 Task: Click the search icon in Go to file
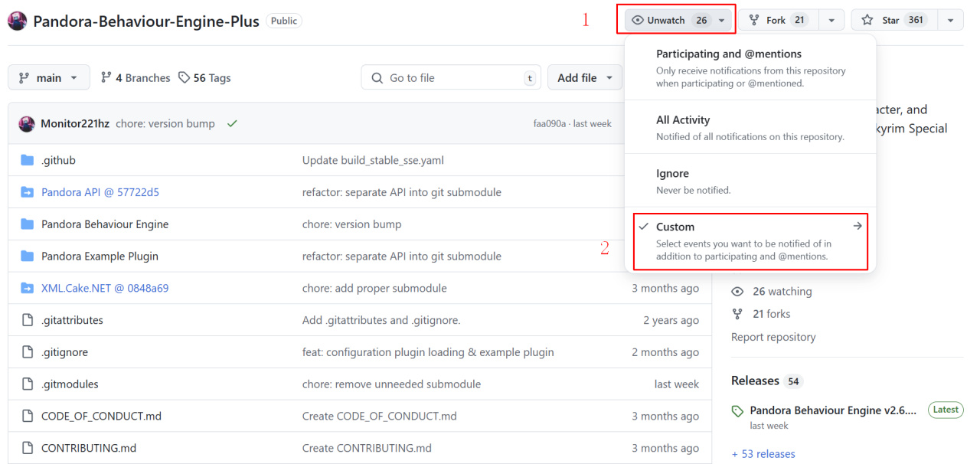pyautogui.click(x=377, y=78)
